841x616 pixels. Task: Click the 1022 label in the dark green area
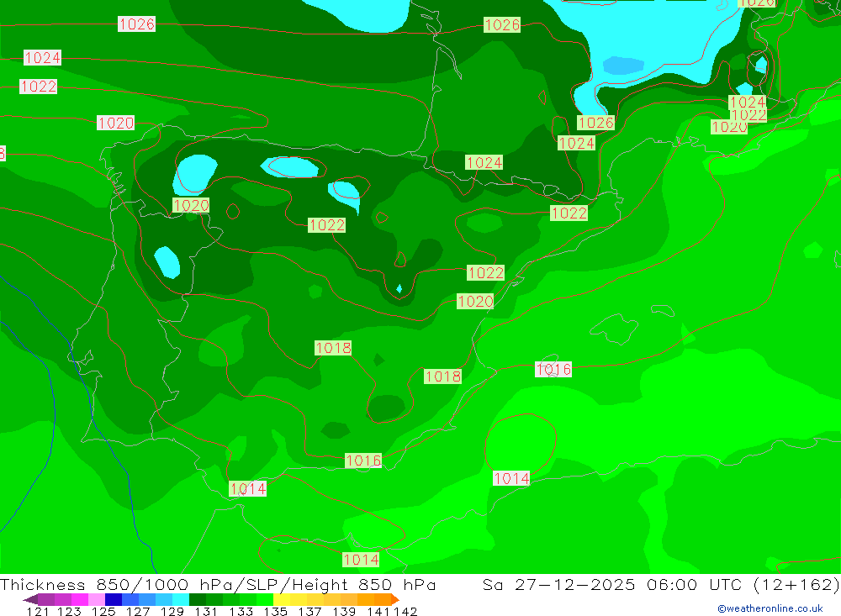[326, 224]
